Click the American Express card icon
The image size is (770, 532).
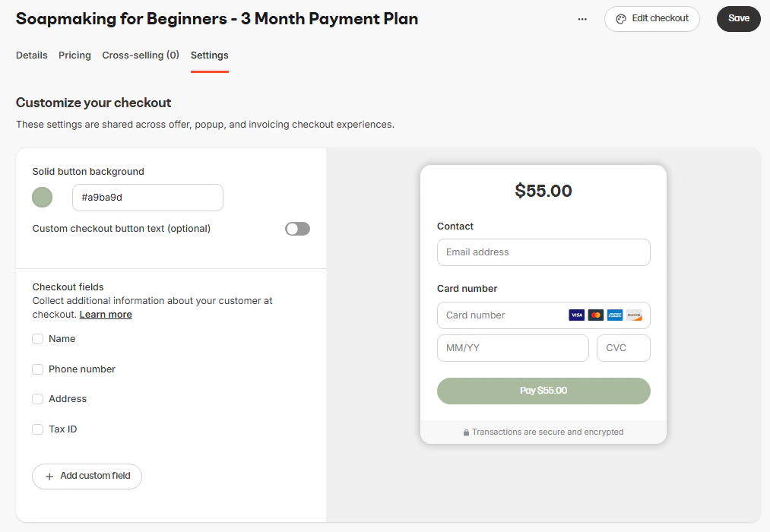615,315
